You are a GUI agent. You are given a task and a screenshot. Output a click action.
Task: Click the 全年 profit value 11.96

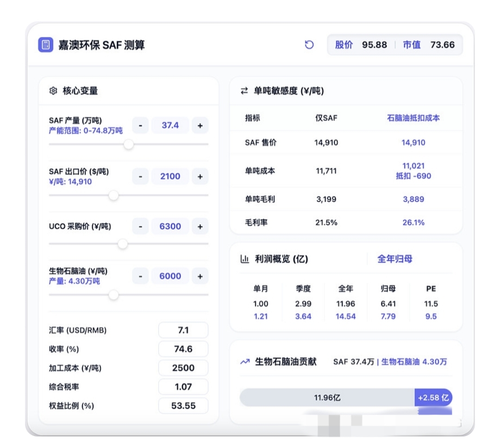click(346, 304)
